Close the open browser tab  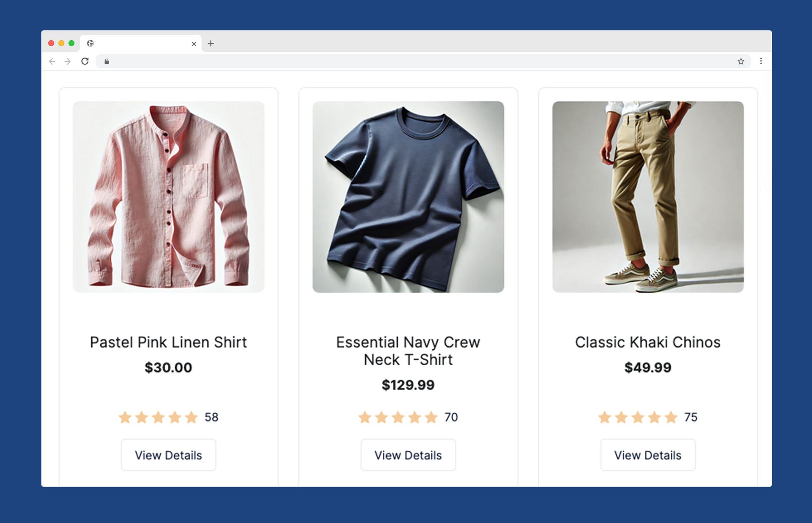pyautogui.click(x=194, y=44)
